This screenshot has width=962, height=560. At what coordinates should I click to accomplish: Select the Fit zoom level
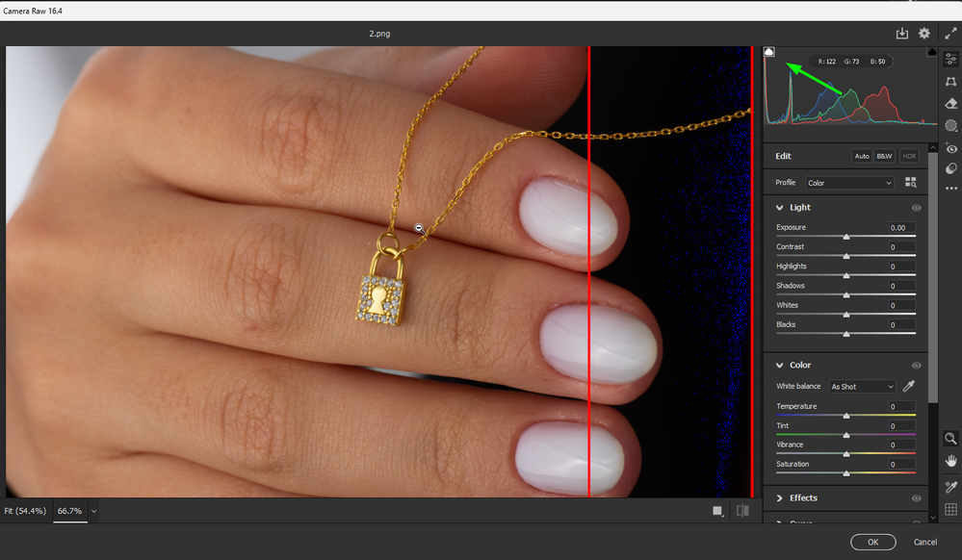pos(25,511)
